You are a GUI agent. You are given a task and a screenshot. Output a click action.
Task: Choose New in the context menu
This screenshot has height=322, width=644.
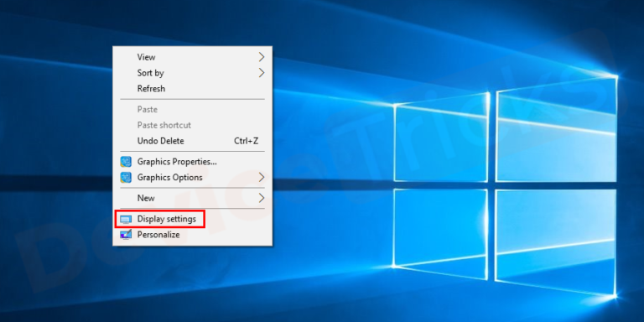(192, 198)
